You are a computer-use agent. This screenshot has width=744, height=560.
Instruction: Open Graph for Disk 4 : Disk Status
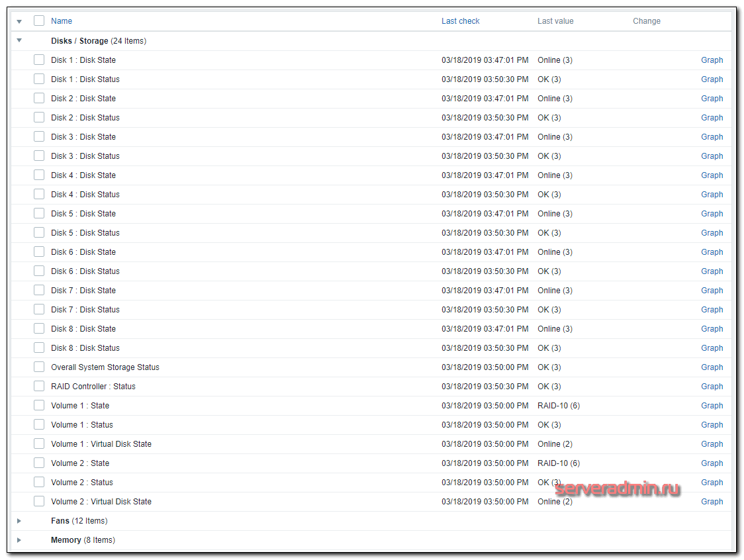coord(712,195)
